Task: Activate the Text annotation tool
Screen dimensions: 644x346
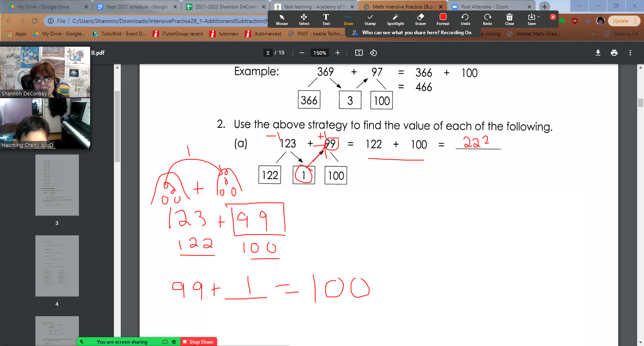Action: tap(326, 19)
